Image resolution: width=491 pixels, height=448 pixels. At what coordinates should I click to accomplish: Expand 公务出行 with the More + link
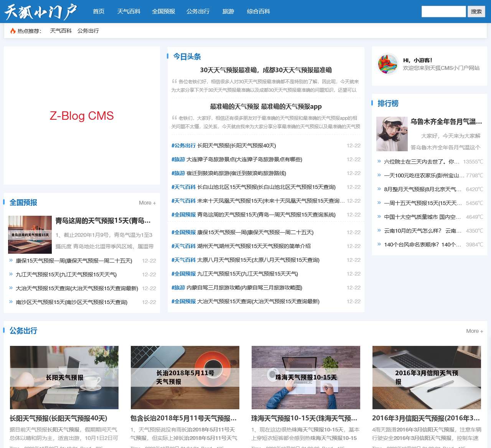click(x=475, y=331)
